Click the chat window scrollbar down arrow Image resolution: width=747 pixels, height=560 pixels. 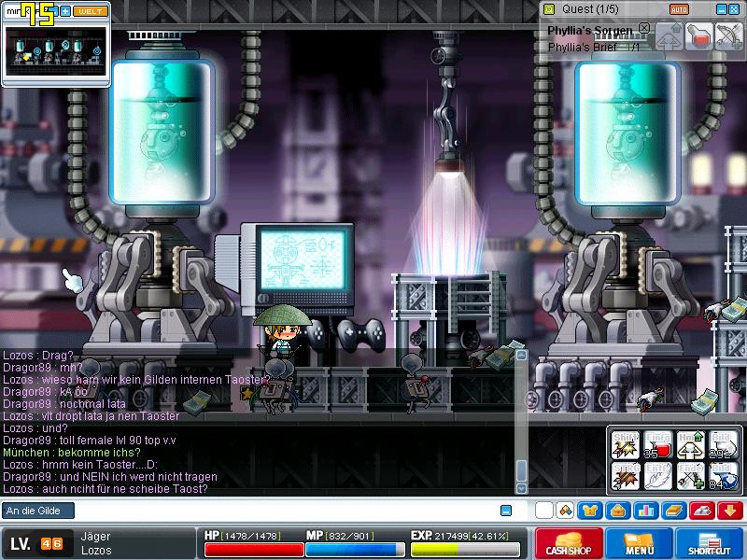pyautogui.click(x=522, y=487)
